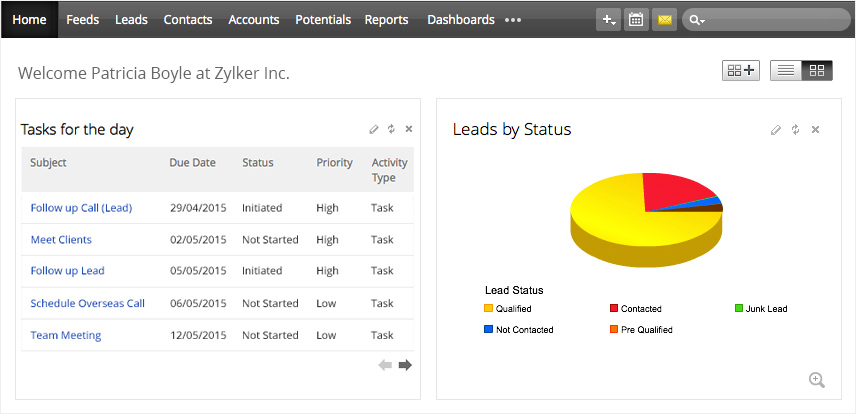The image size is (856, 414).
Task: Click the due date 12/05/2015 cell
Action: pos(198,335)
